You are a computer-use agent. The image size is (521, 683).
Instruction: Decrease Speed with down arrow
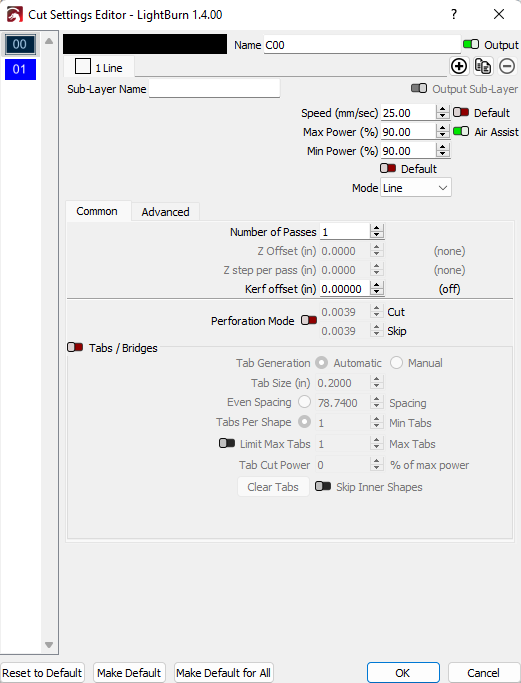click(443, 116)
